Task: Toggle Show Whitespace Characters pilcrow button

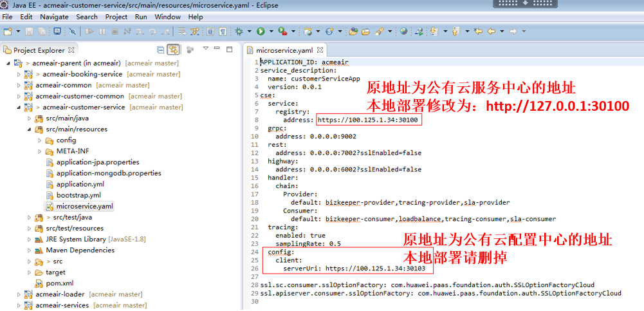Action: [223, 31]
